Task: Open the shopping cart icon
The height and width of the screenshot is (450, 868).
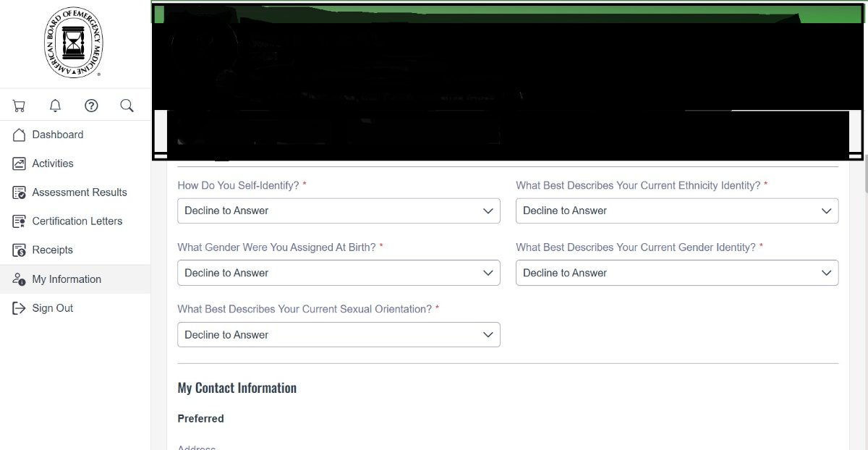Action: (x=20, y=106)
